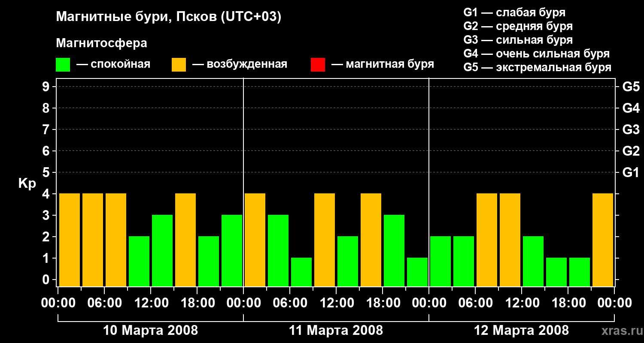Click the 'G2 — средняя буря' legend line
The width and height of the screenshot is (644, 343).
[x=518, y=26]
